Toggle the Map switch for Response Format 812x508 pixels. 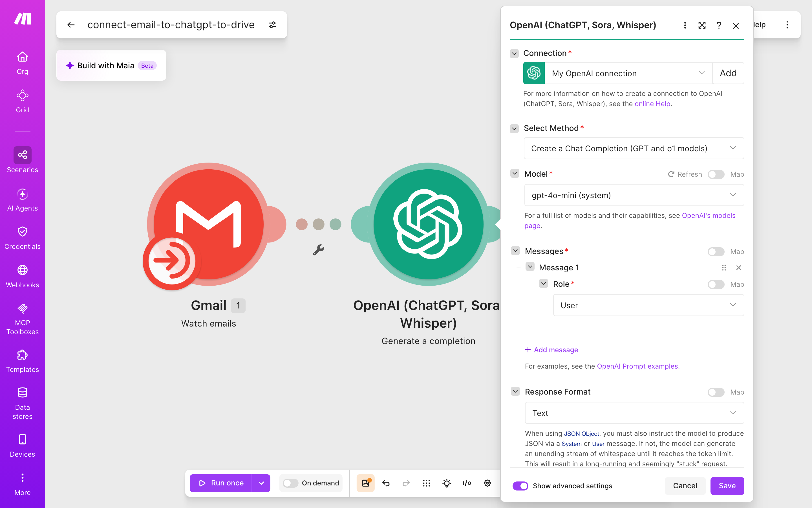coord(716,392)
